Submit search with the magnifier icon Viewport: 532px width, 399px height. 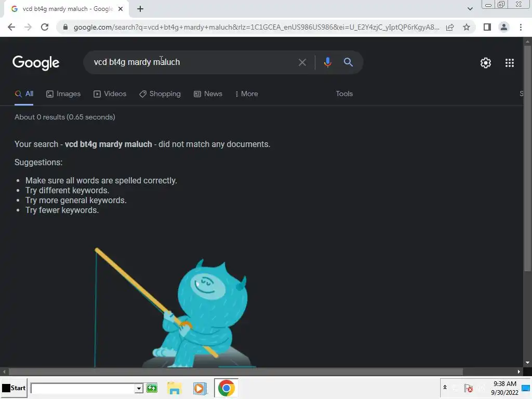(x=348, y=62)
